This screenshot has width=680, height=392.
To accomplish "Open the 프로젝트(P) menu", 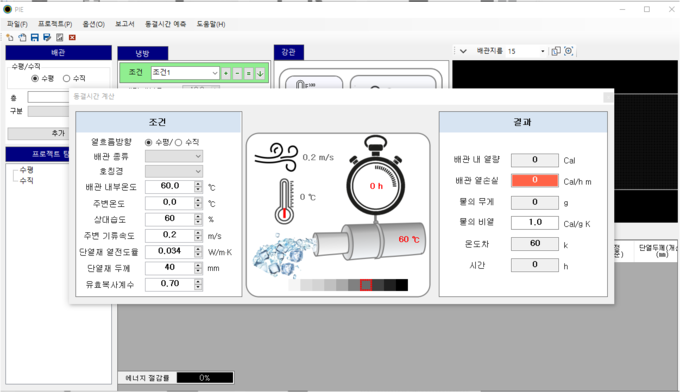I will click(x=55, y=24).
